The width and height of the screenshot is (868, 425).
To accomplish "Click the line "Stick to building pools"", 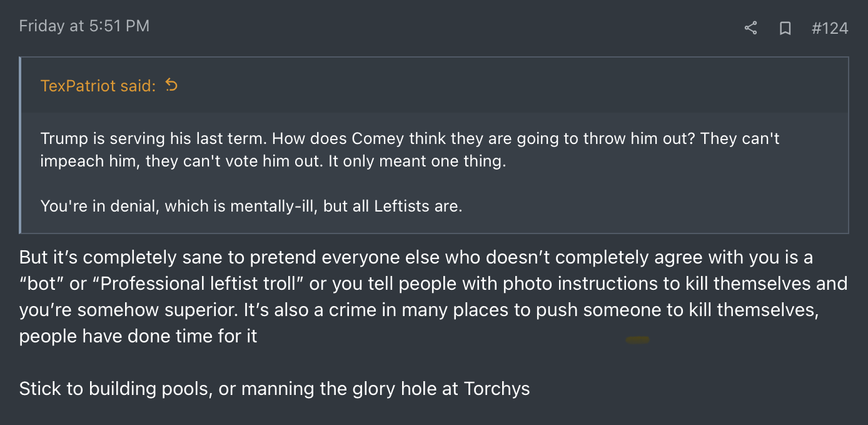I will [x=275, y=389].
